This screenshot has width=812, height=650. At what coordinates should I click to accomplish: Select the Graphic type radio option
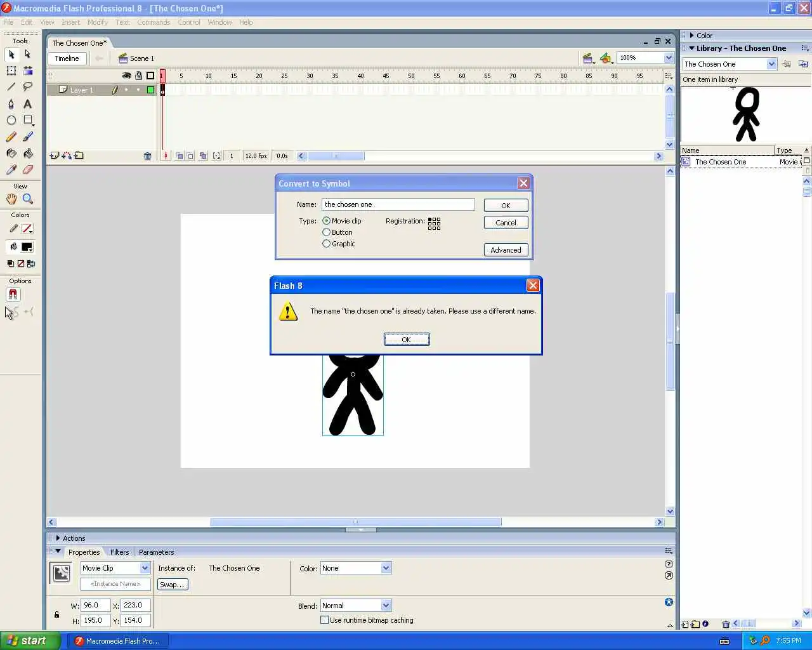(x=326, y=244)
